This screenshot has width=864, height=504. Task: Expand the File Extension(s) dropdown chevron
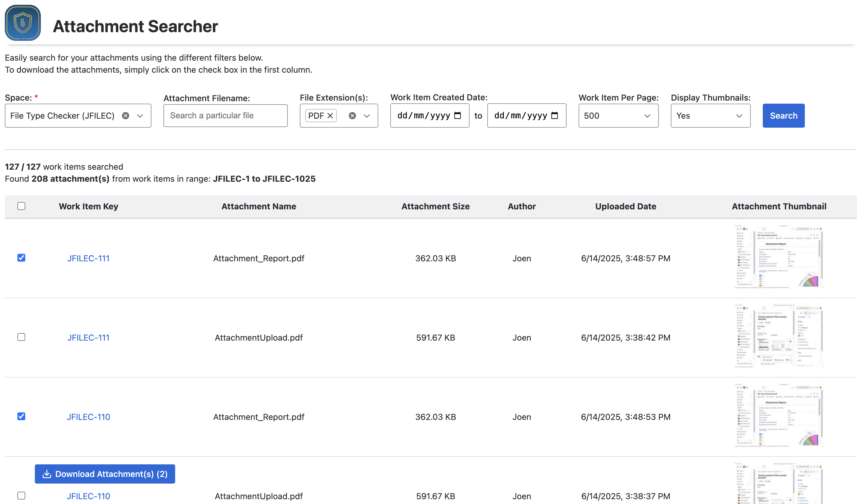(367, 116)
